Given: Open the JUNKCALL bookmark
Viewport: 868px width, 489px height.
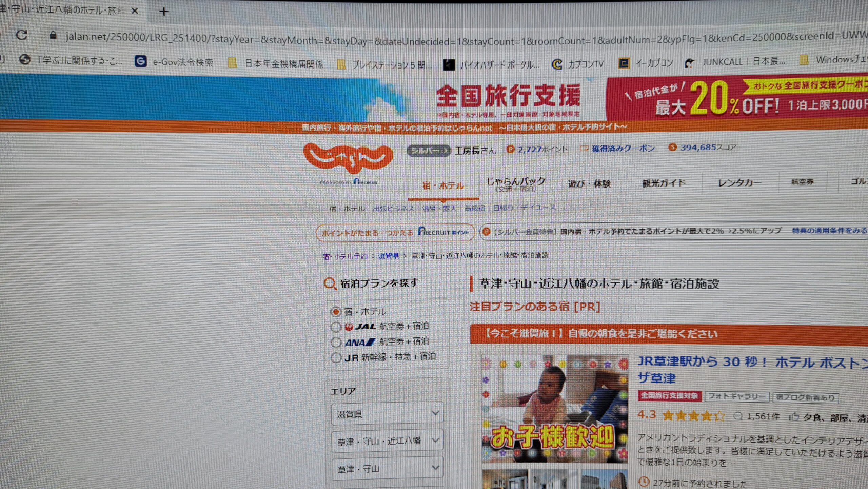Looking at the screenshot, I should pos(734,62).
